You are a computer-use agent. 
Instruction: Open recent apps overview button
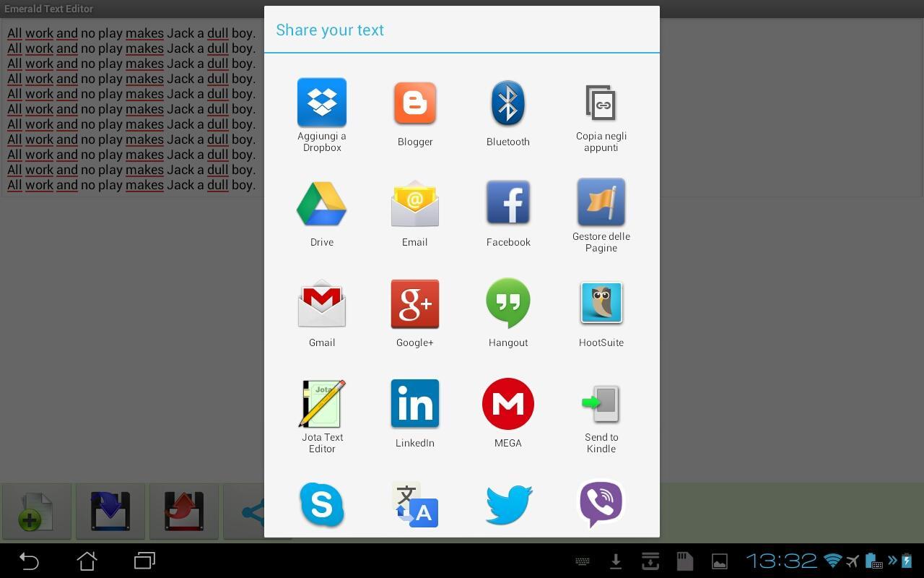(144, 561)
